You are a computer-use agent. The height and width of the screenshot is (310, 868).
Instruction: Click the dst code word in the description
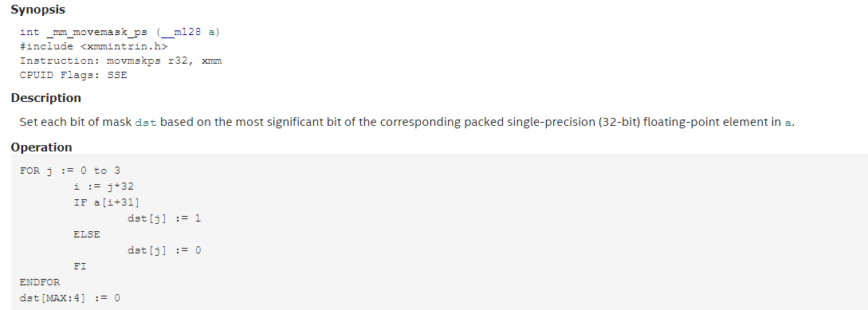146,123
